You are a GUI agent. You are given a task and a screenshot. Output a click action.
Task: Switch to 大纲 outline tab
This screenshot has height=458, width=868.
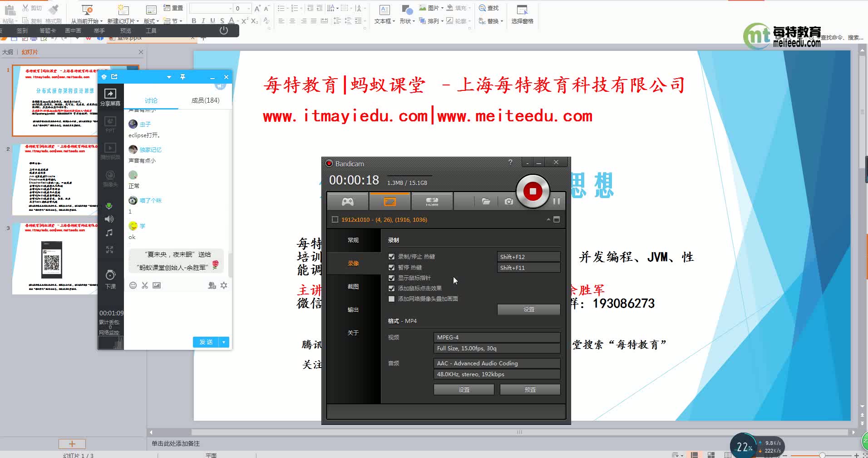[x=8, y=52]
